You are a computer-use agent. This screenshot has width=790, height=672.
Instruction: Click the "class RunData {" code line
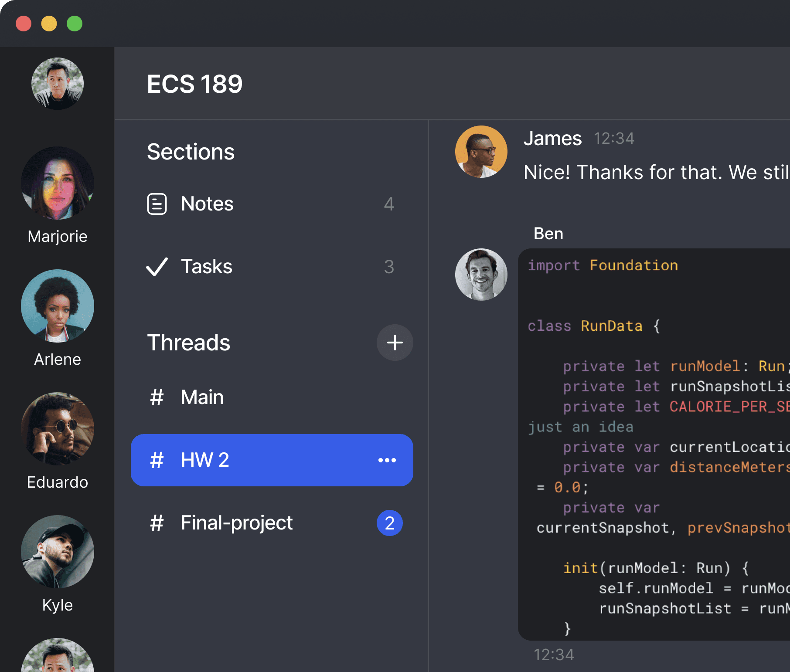[x=594, y=326]
